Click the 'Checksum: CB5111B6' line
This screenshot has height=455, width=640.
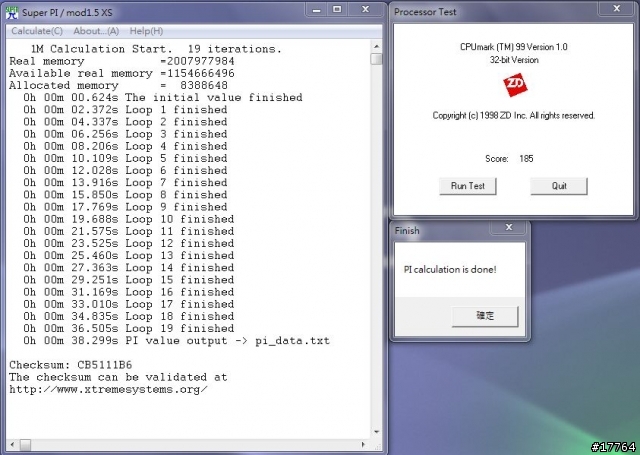71,365
